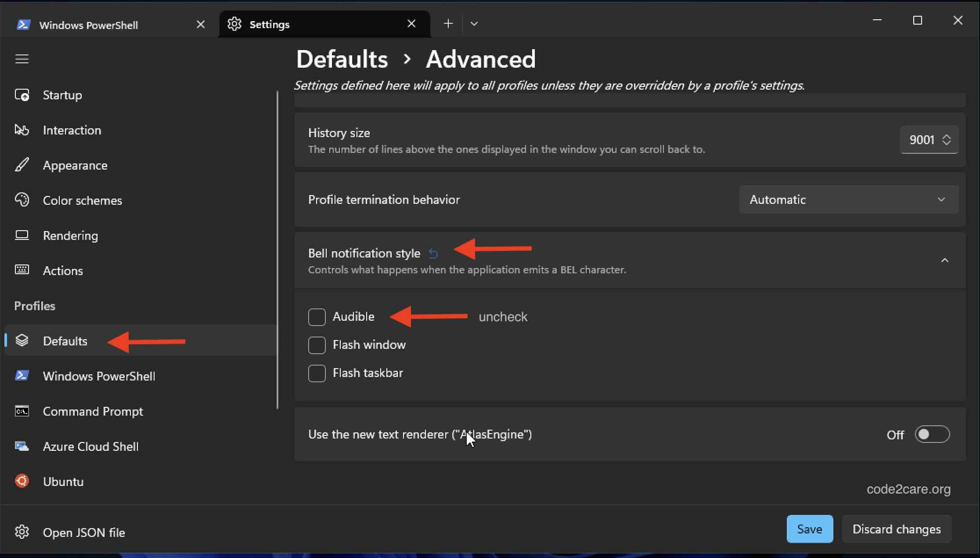Click the Save button
Viewport: 980px width, 558px height.
[x=809, y=529]
